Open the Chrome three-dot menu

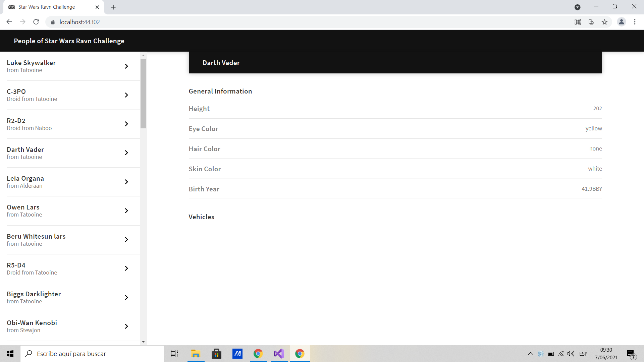[635, 22]
